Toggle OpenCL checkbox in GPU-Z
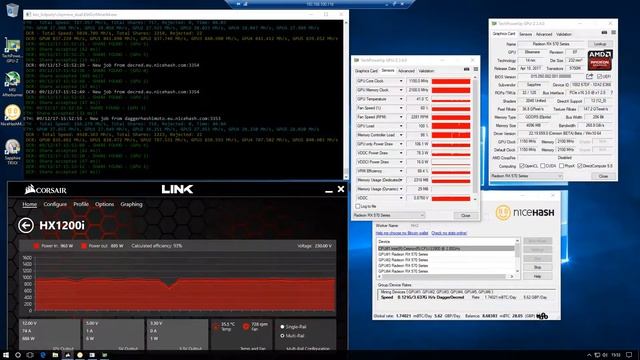This screenshot has height=360, width=640. [x=521, y=166]
